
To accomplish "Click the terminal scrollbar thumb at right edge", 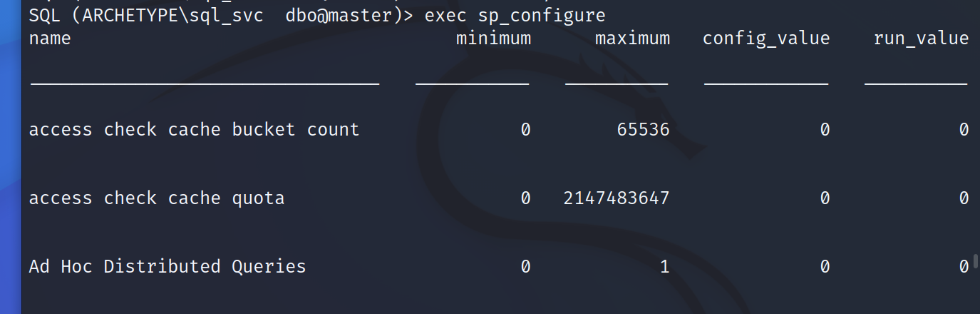I will pyautogui.click(x=976, y=263).
